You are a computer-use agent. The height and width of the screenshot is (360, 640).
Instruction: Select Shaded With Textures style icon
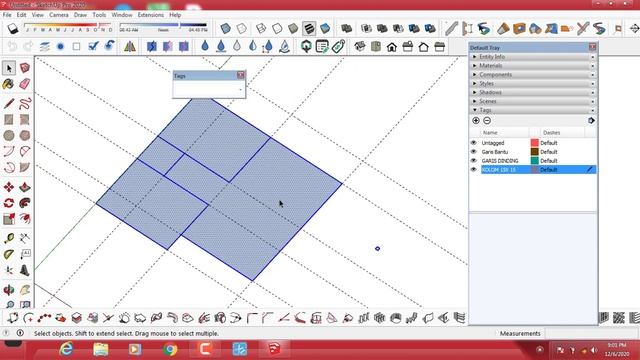click(x=309, y=28)
